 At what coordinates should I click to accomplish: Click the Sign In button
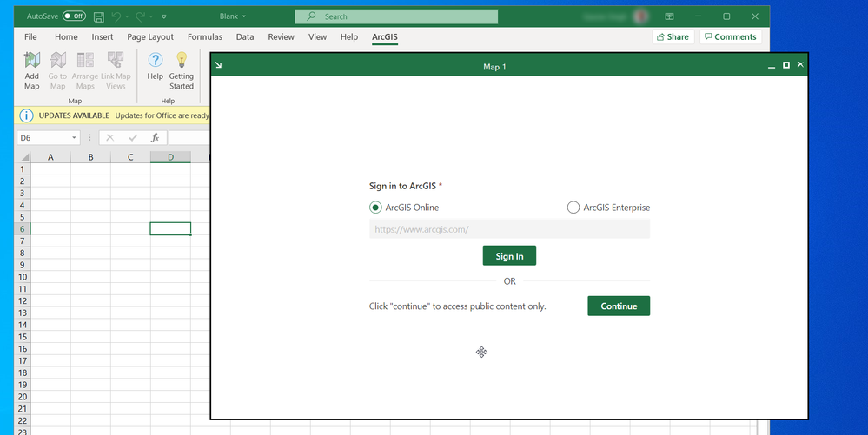click(x=509, y=255)
